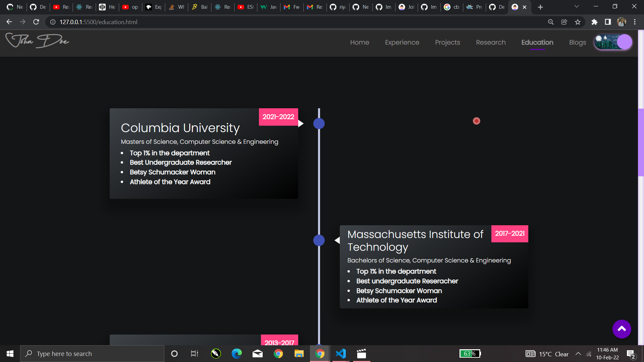
Task: Reload the page with refresh icon
Action: tap(36, 22)
